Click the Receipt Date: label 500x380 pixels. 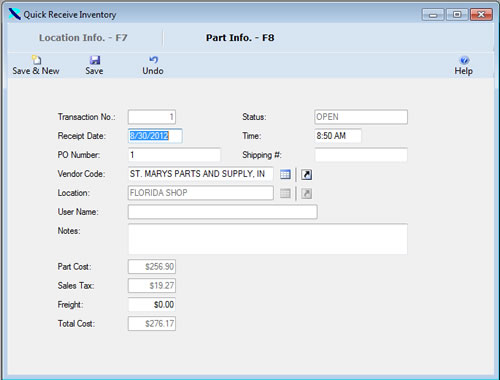coord(82,136)
